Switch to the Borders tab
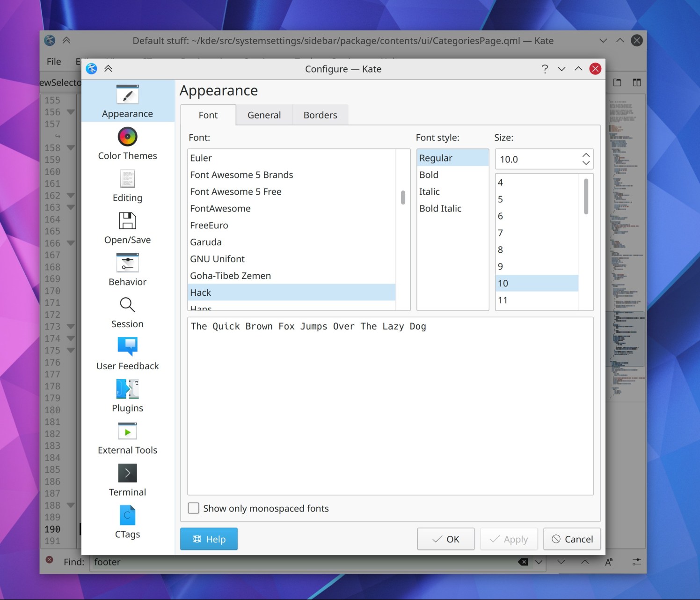 click(x=320, y=115)
